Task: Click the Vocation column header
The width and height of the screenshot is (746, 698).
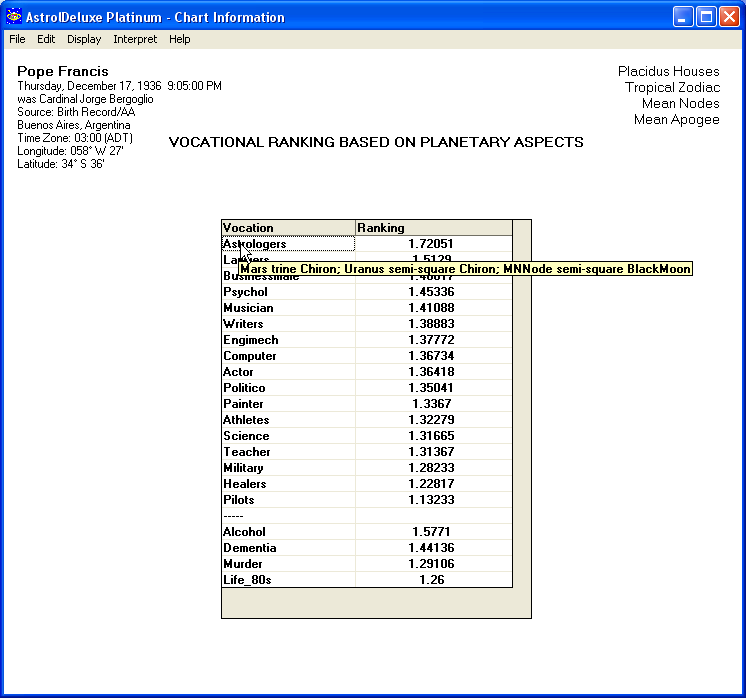Action: point(288,228)
